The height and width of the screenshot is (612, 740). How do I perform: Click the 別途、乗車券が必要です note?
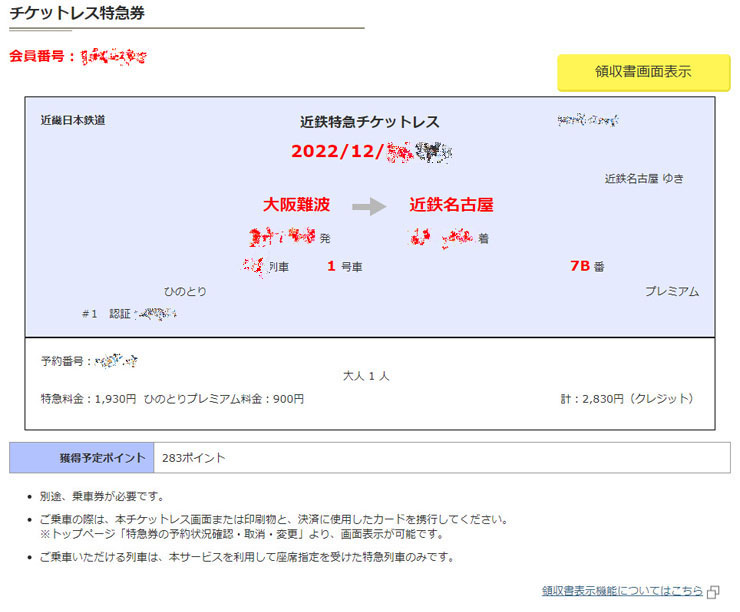click(102, 496)
